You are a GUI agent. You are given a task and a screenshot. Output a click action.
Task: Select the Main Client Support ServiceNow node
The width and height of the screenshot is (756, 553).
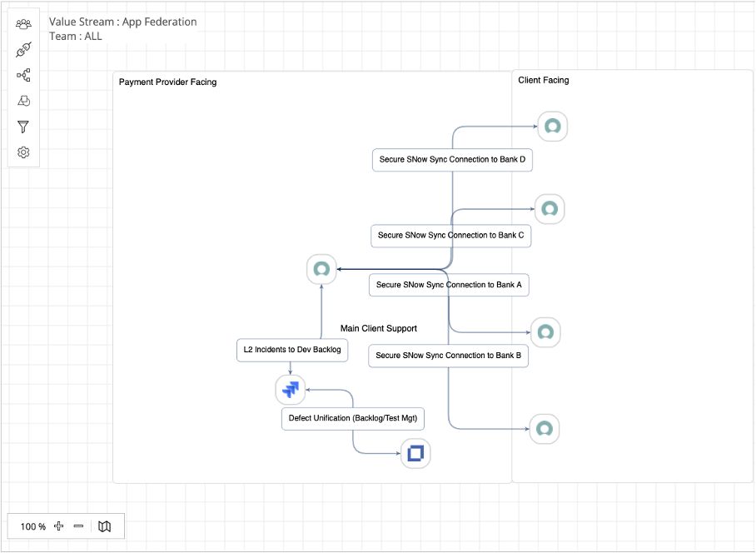(321, 269)
